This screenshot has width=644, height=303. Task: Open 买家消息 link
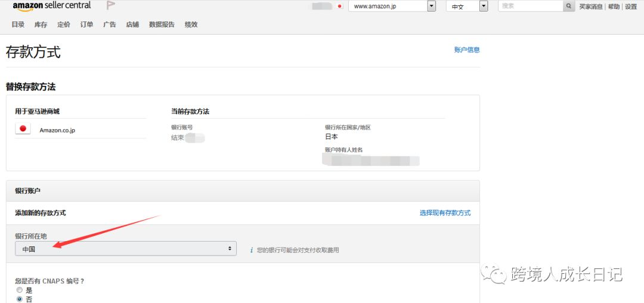pyautogui.click(x=591, y=7)
